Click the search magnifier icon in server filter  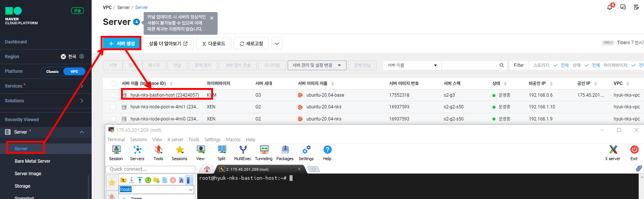point(501,65)
